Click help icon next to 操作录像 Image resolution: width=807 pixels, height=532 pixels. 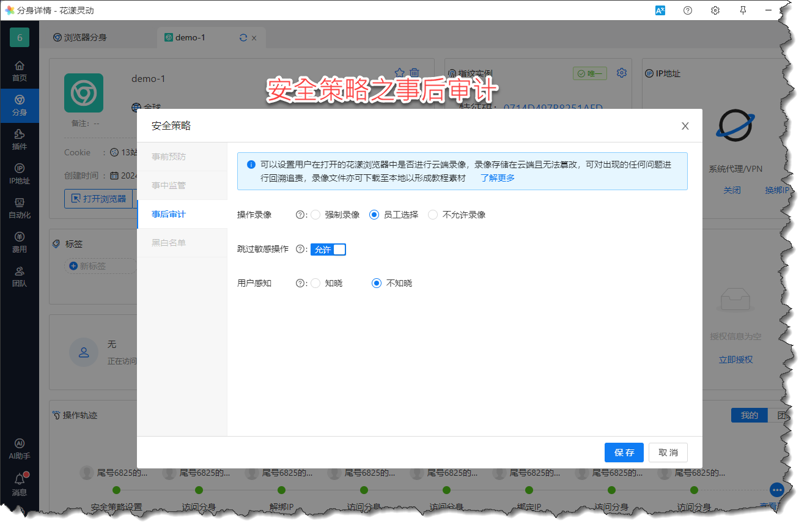[300, 215]
